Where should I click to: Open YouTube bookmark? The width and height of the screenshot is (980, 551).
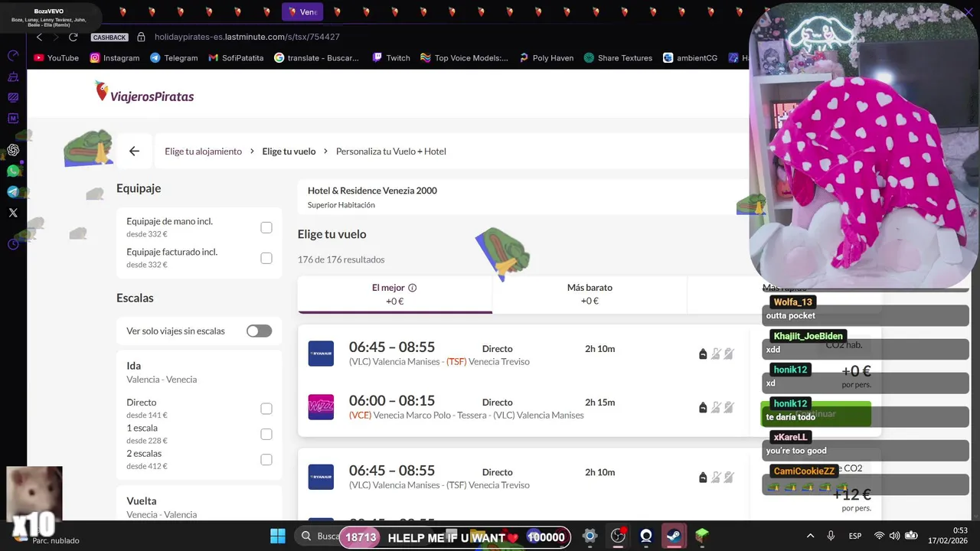point(56,57)
